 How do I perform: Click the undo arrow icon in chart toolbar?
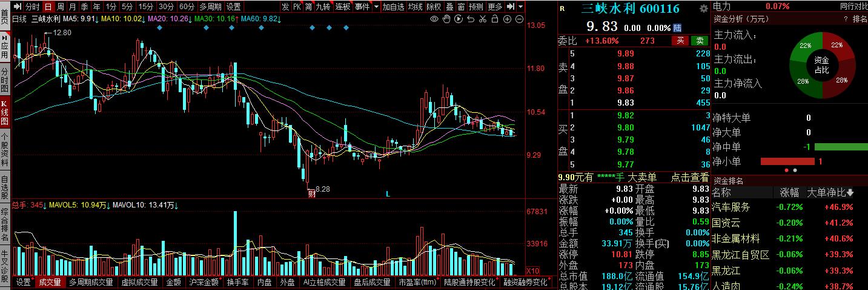[471, 19]
